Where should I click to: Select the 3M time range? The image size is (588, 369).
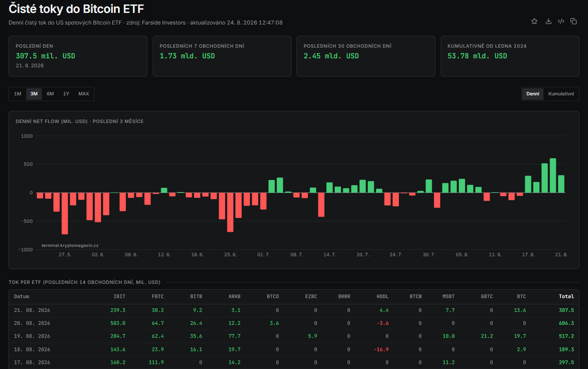(34, 94)
